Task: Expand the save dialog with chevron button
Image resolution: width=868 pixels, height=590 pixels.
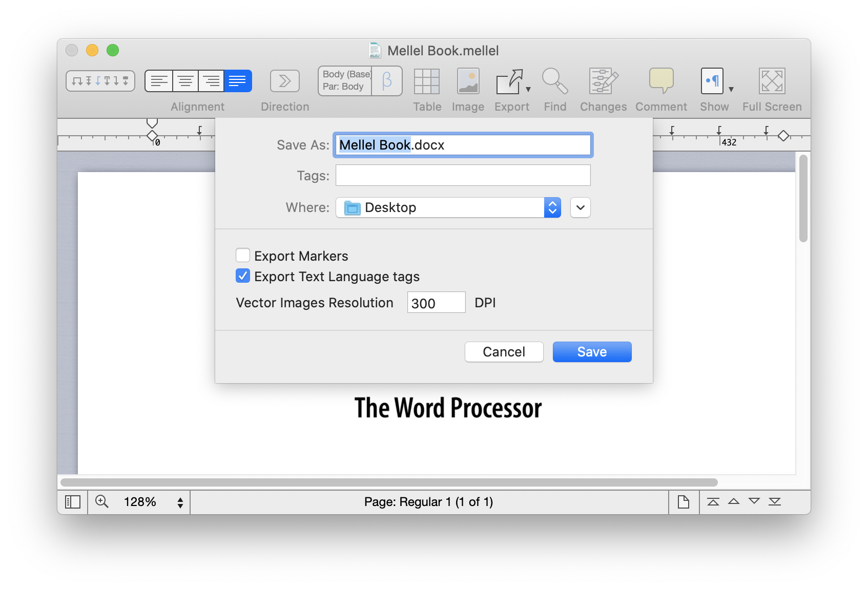Action: pyautogui.click(x=581, y=207)
